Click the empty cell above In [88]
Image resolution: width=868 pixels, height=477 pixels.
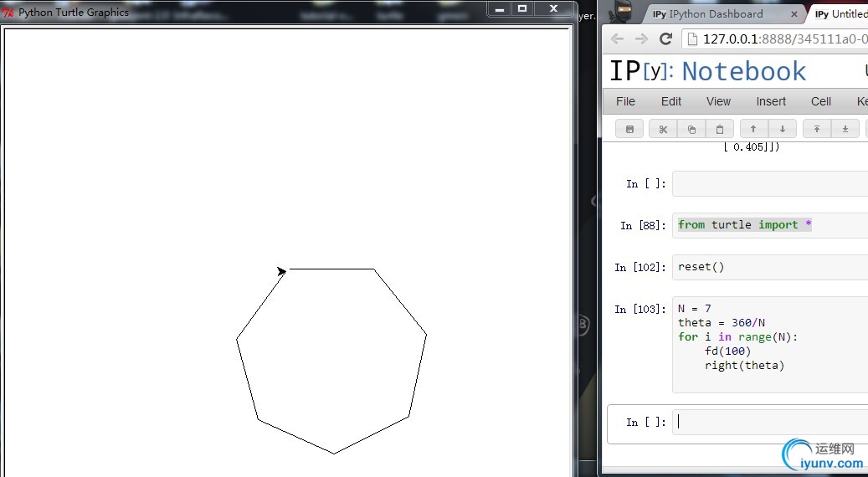[770, 184]
